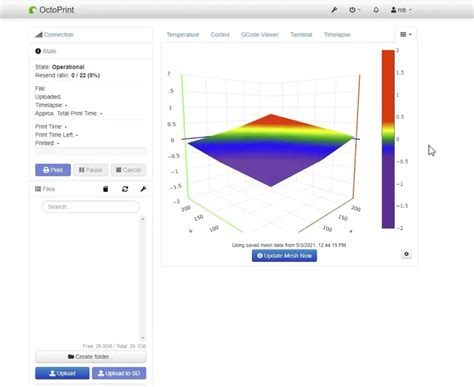
Task: Open the system power menu icon
Action: click(354, 10)
